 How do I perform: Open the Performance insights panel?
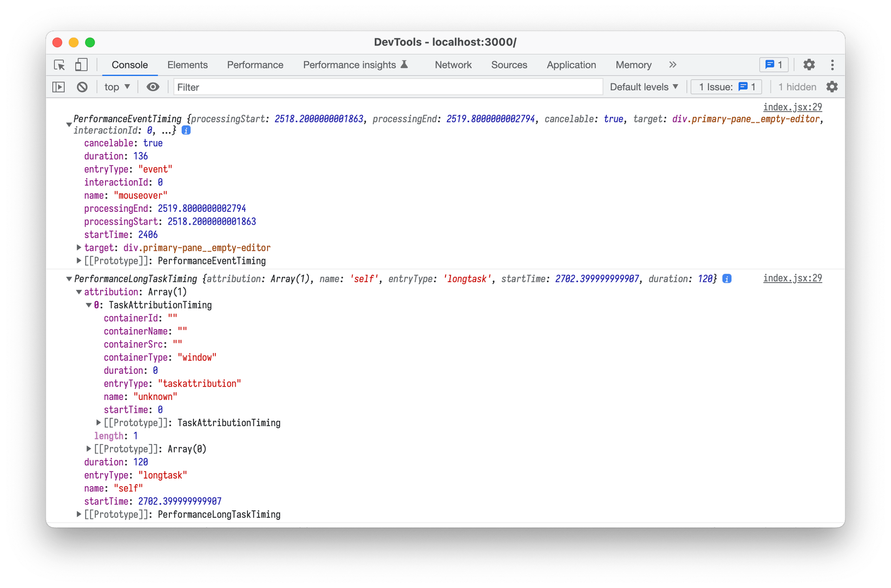point(351,65)
